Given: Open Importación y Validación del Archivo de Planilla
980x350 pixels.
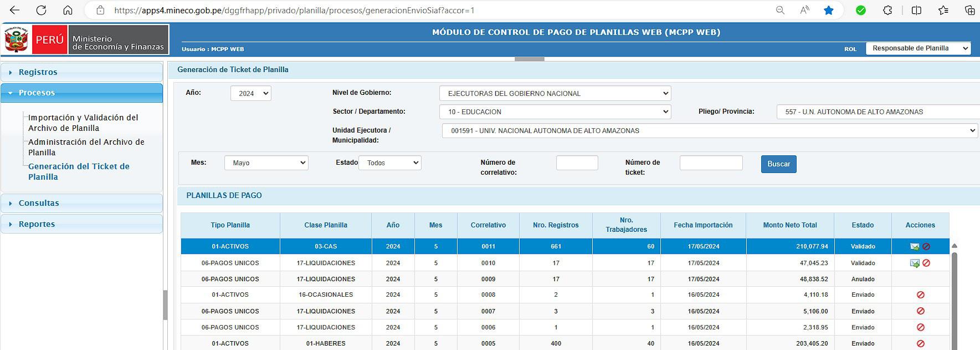Looking at the screenshot, I should [83, 123].
